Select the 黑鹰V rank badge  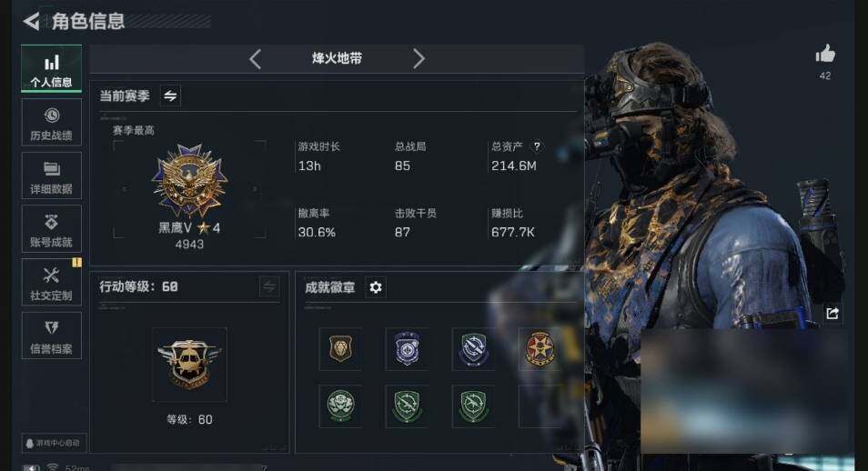click(x=189, y=180)
